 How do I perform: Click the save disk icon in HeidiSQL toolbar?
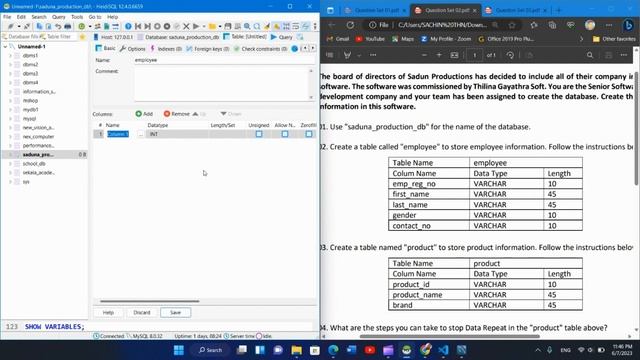click(x=228, y=26)
